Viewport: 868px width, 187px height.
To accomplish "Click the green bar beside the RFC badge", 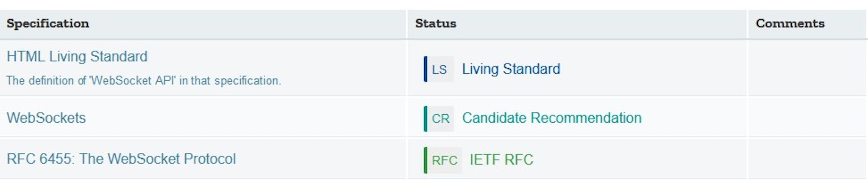I will [x=426, y=160].
